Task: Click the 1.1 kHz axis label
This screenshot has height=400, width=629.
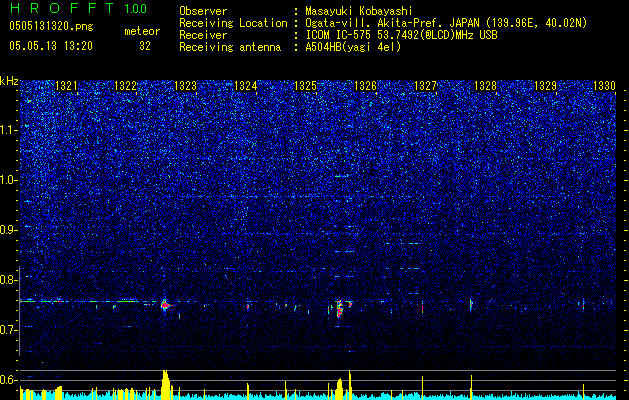Action: point(9,130)
